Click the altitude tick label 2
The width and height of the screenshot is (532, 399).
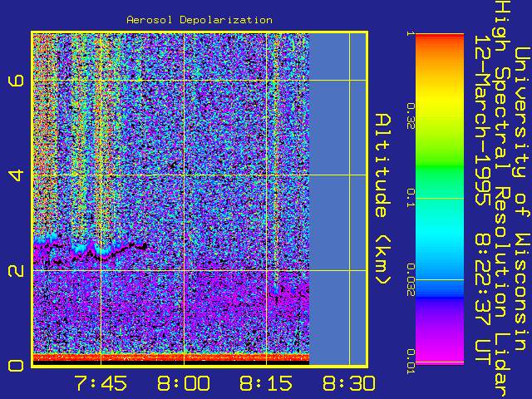tap(16, 270)
